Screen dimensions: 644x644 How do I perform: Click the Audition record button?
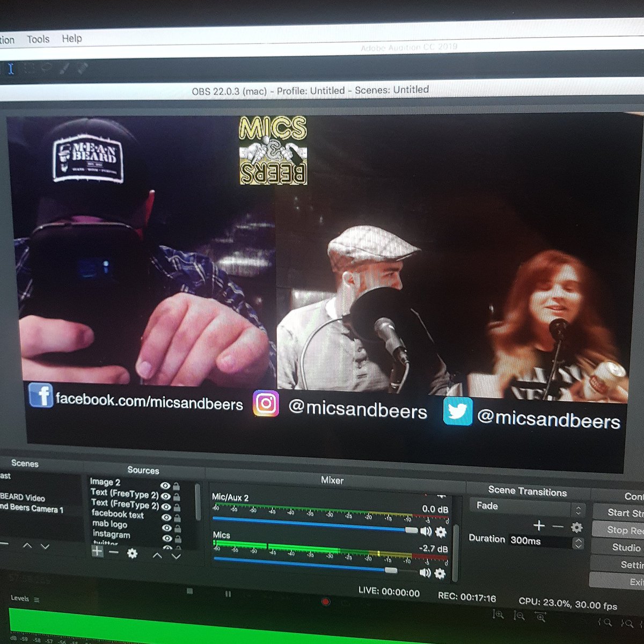click(x=325, y=602)
